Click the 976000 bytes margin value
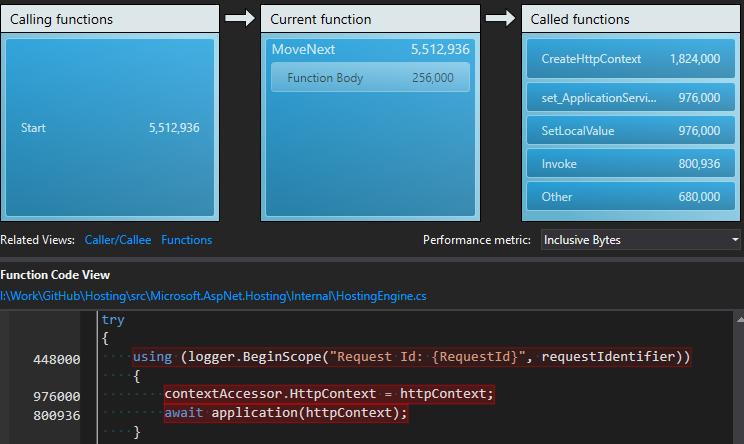Viewport: 744px width, 444px height. click(x=56, y=397)
